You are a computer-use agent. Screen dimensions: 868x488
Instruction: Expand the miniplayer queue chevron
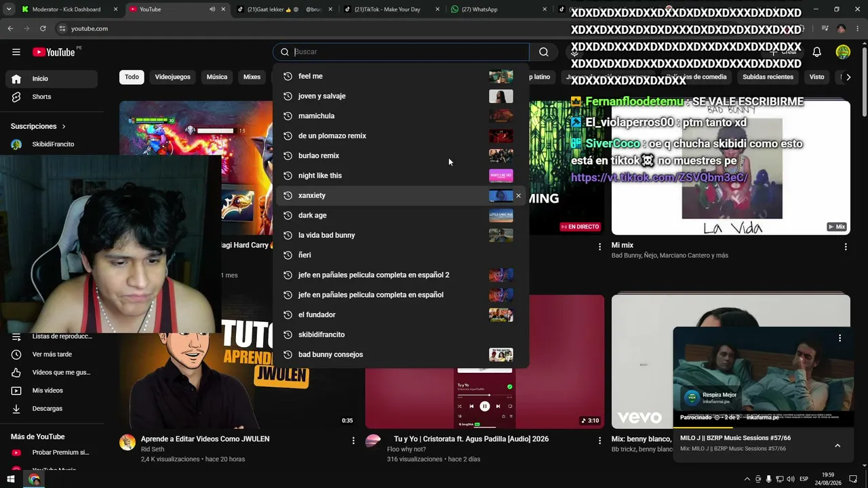click(837, 445)
